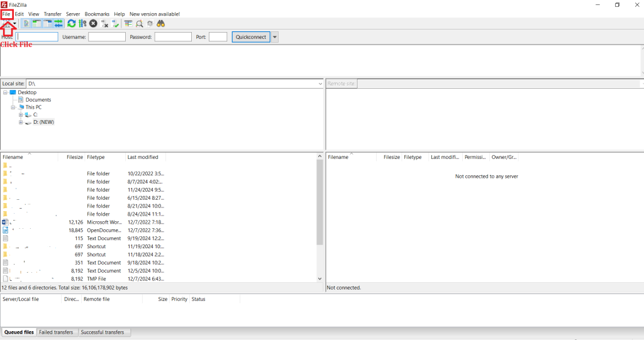Click the local list scroll-up arrow
The image size is (644, 340).
(x=320, y=156)
